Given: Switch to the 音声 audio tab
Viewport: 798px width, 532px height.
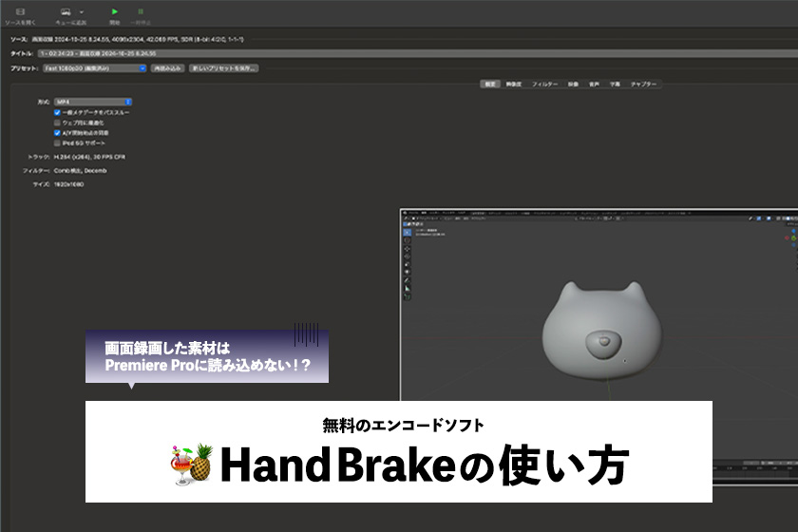Looking at the screenshot, I should pyautogui.click(x=594, y=84).
